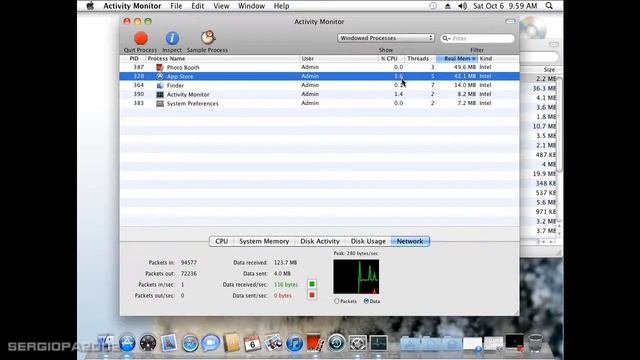Open Mail stamp icon in the Dock
The image size is (640, 360).
pos(169,343)
